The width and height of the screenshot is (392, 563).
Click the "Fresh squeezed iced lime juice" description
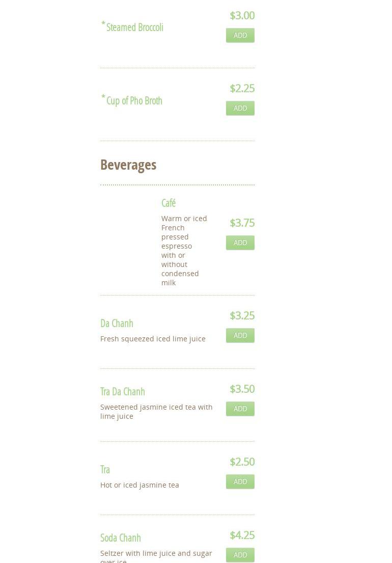[x=153, y=339]
